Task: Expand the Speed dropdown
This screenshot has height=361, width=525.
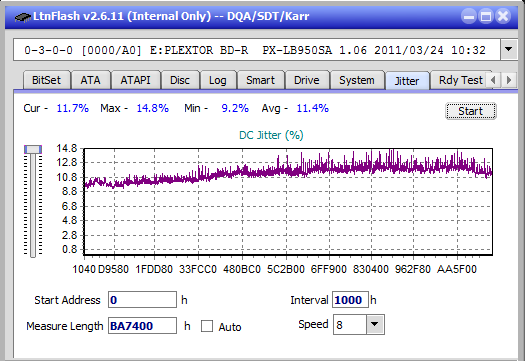Action: coord(375,324)
